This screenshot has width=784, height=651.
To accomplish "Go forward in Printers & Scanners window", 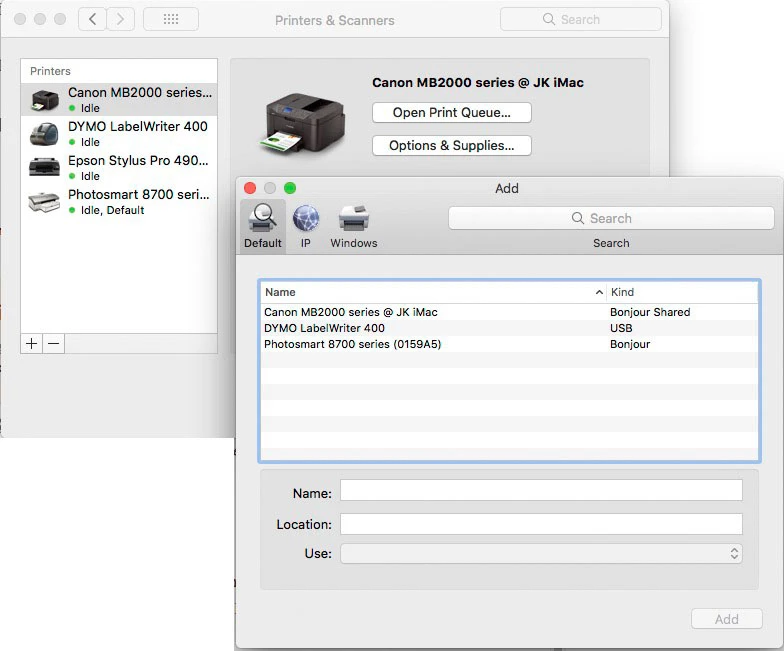I will pos(120,20).
